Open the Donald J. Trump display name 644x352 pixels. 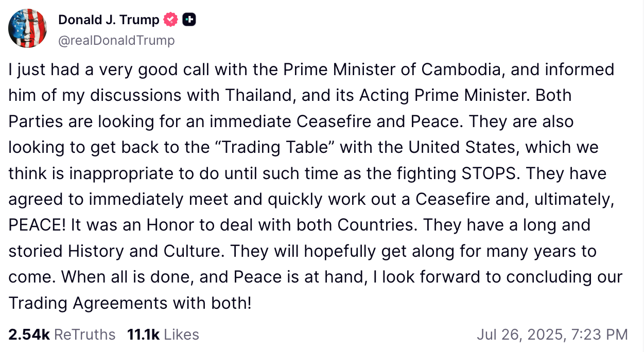point(109,20)
